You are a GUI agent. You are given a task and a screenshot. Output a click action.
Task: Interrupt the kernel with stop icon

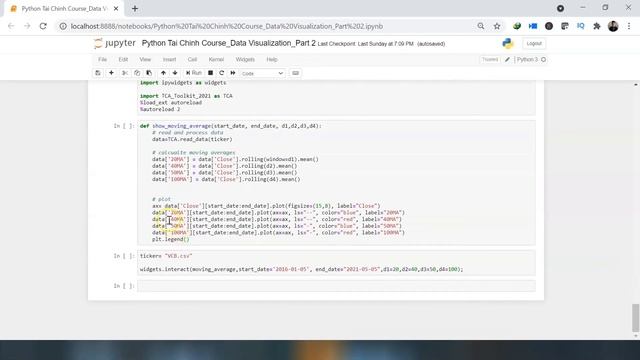tap(210, 73)
